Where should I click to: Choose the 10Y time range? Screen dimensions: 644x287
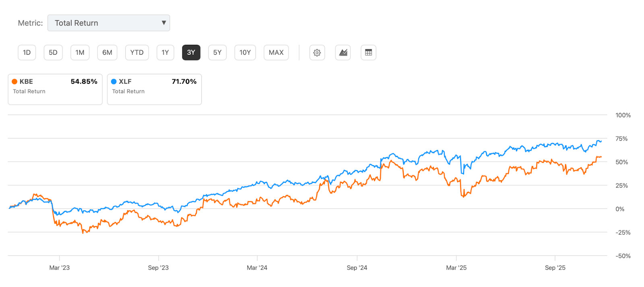point(245,52)
